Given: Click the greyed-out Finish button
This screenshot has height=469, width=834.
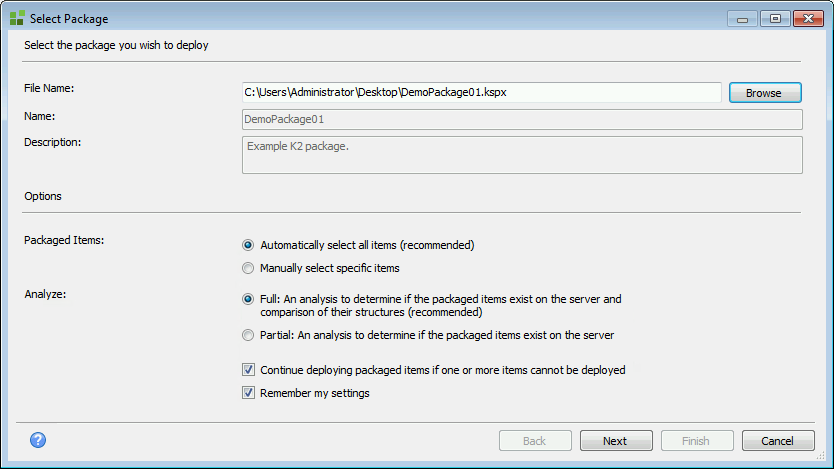Looking at the screenshot, I should tap(696, 441).
